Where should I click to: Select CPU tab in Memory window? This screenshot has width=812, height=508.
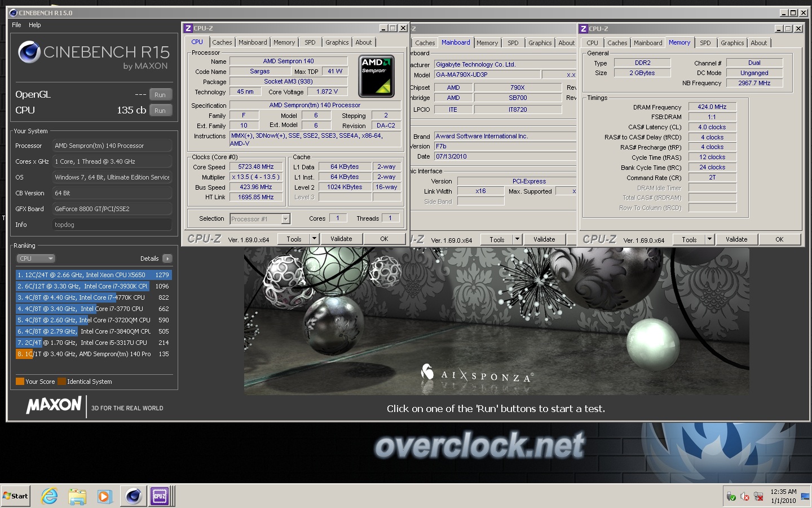[x=592, y=43]
